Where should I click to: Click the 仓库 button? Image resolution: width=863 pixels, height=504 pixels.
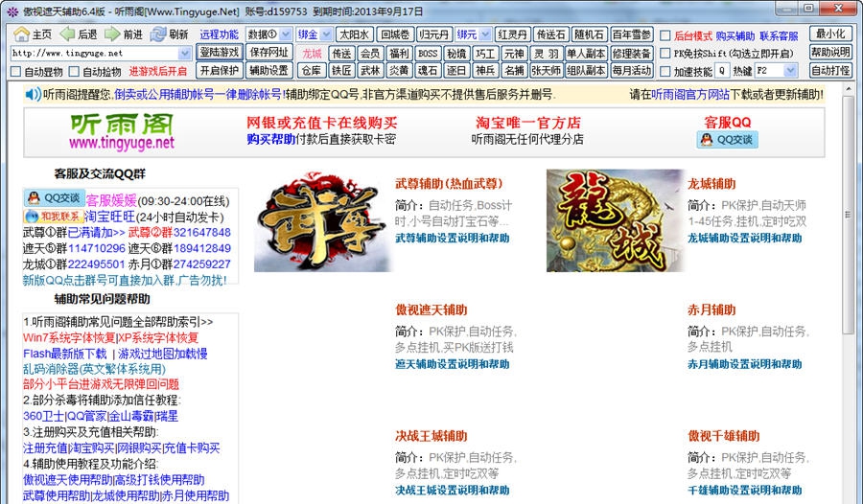coord(312,71)
